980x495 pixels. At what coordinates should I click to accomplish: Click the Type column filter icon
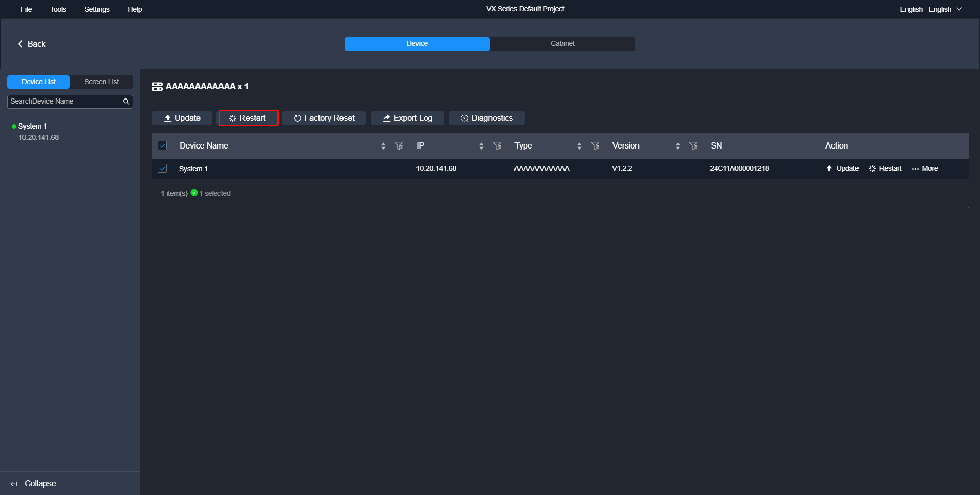595,146
